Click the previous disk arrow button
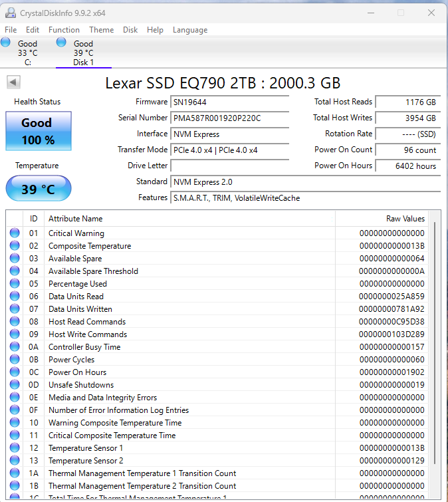Image resolution: width=448 pixels, height=502 pixels. 13,82
